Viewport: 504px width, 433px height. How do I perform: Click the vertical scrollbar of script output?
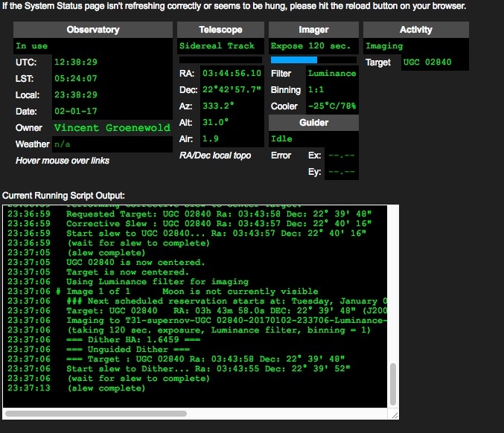coord(393,384)
